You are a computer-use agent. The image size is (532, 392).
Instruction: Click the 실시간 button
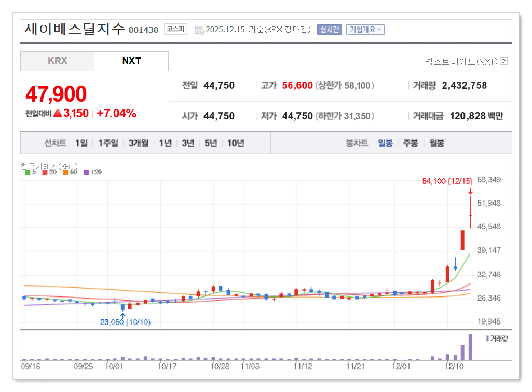pos(330,30)
